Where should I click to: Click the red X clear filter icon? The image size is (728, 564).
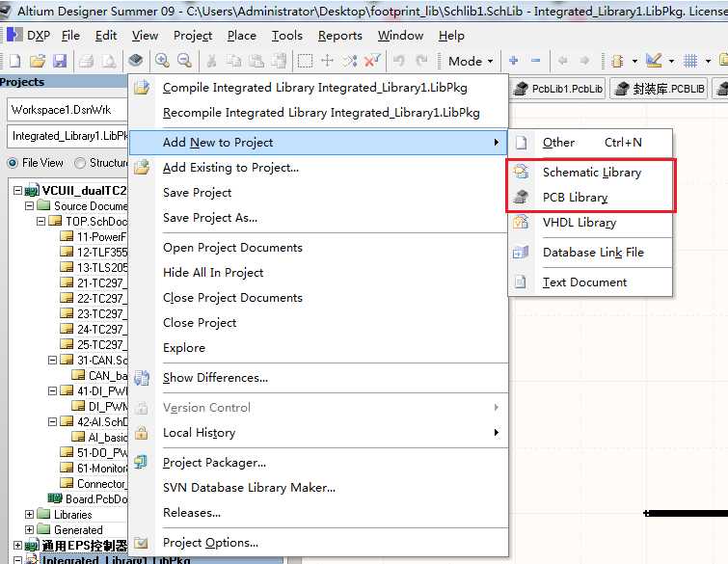372,61
